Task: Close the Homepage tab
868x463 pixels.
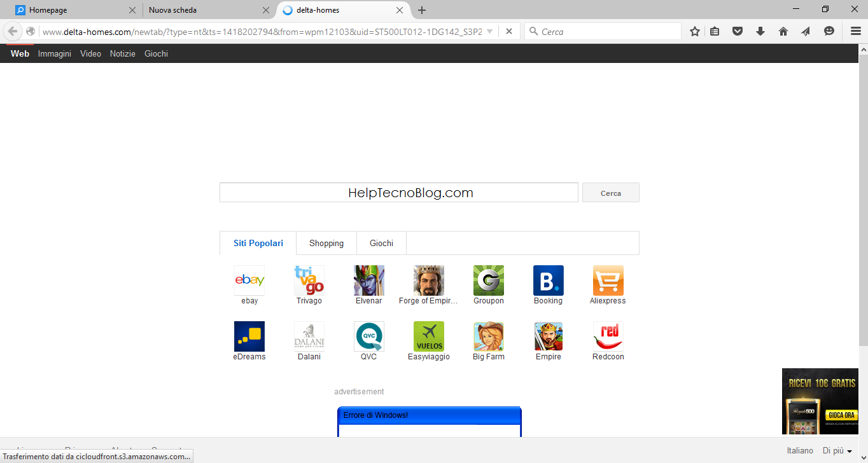Action: point(132,10)
